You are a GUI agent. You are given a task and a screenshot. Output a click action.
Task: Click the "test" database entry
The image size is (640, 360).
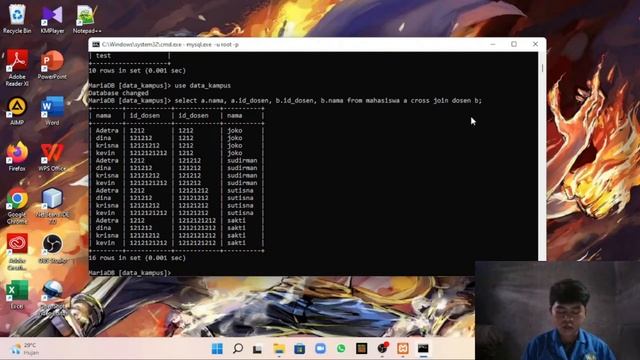click(103, 56)
